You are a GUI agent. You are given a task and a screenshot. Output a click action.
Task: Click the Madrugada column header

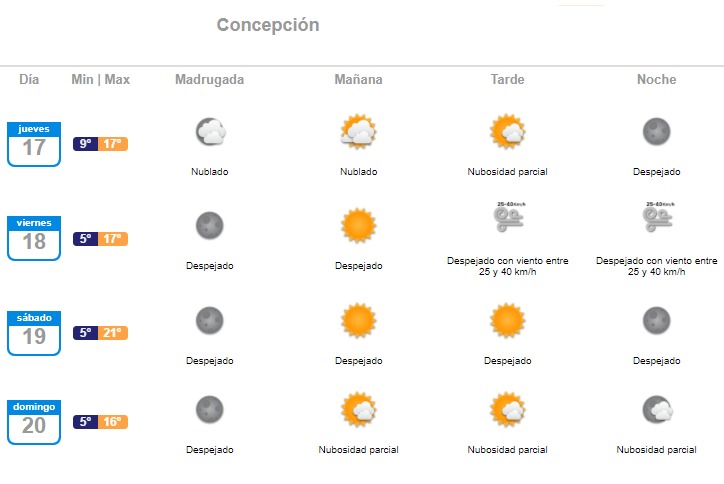pyautogui.click(x=209, y=80)
